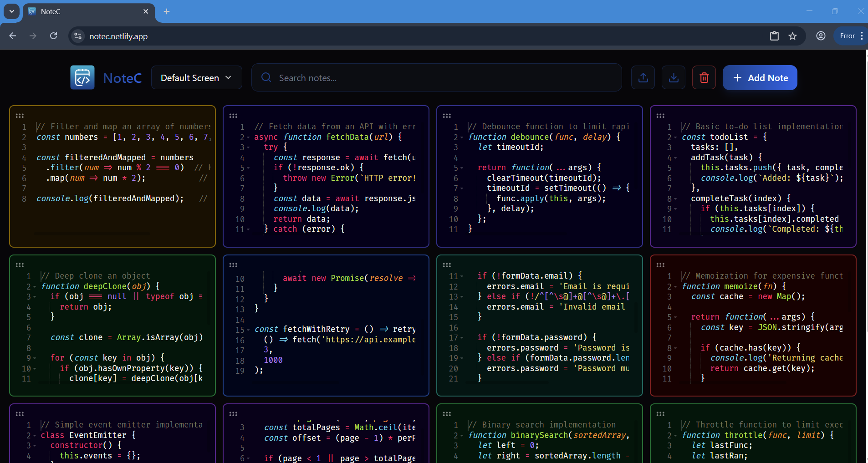
Task: Open the tab search dropdown arrow
Action: click(x=11, y=11)
